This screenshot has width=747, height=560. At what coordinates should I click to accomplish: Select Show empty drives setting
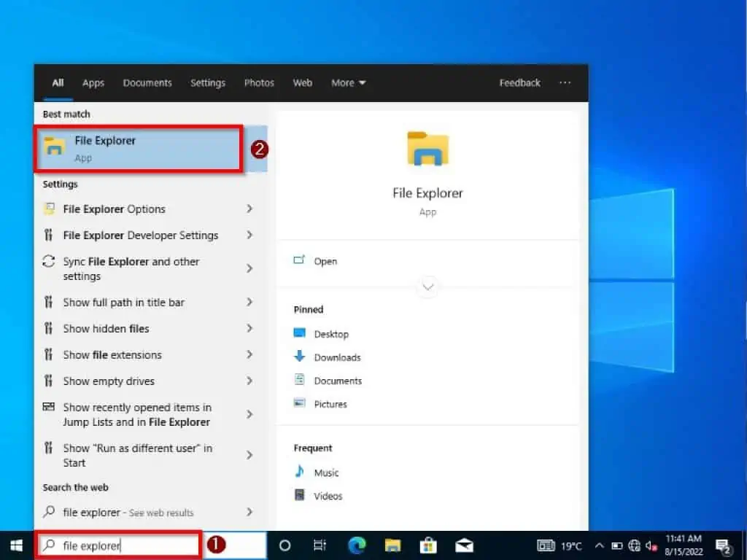click(x=109, y=381)
